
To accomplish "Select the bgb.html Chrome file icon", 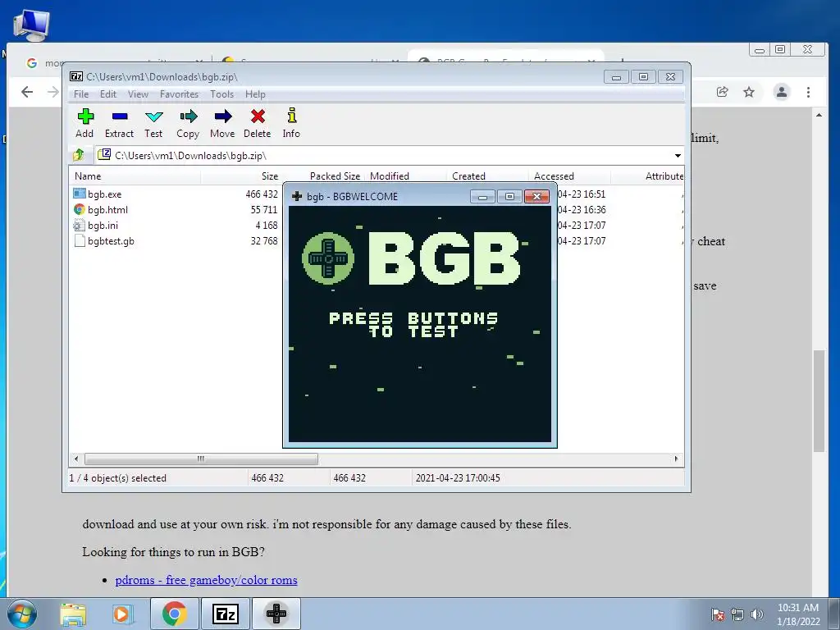I will click(80, 209).
